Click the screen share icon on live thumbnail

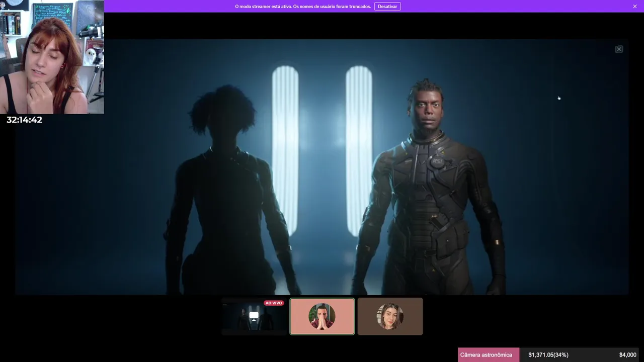click(x=254, y=316)
